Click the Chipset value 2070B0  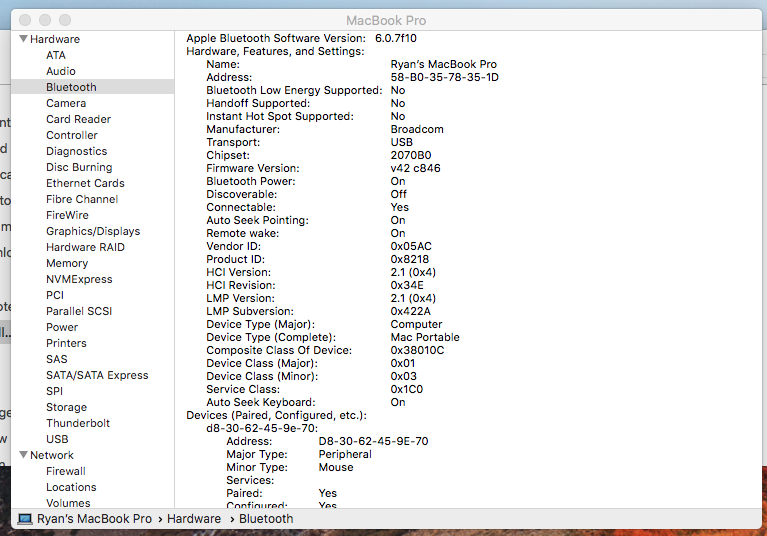point(411,155)
